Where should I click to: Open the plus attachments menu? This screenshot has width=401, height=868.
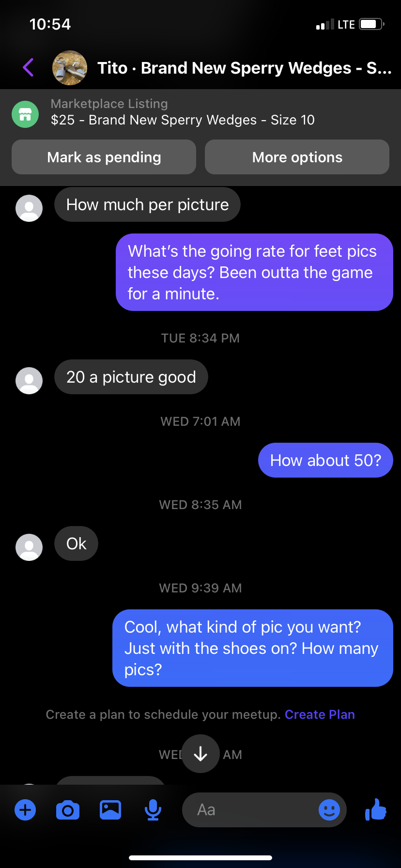(25, 810)
